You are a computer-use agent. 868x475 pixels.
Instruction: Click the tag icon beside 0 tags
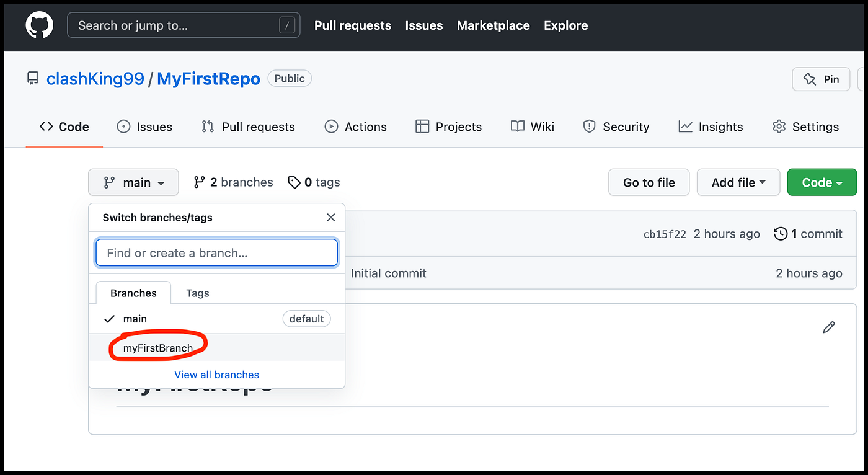pos(294,182)
